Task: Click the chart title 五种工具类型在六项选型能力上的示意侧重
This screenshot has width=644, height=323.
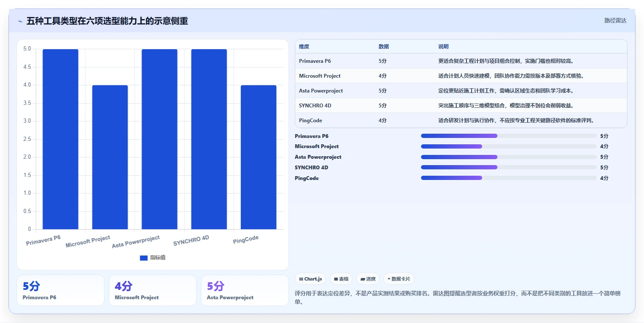Action: tap(107, 21)
